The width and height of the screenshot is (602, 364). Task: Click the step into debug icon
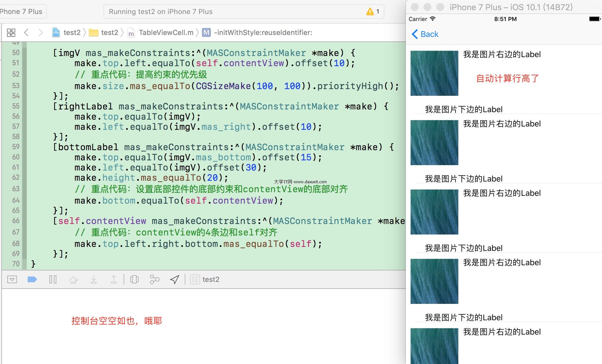93,279
